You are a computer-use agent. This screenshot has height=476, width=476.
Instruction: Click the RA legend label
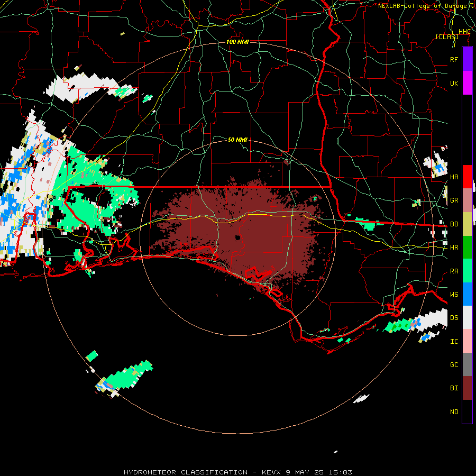(x=454, y=271)
